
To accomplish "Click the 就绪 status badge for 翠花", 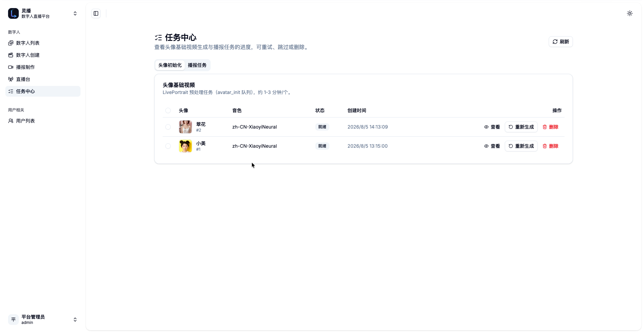I will pyautogui.click(x=322, y=127).
